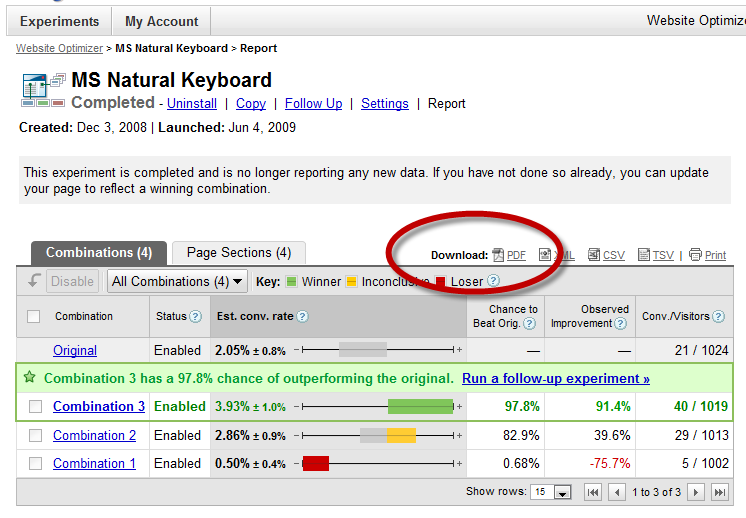Open the Combination 3 link
The width and height of the screenshot is (746, 518).
pyautogui.click(x=99, y=406)
